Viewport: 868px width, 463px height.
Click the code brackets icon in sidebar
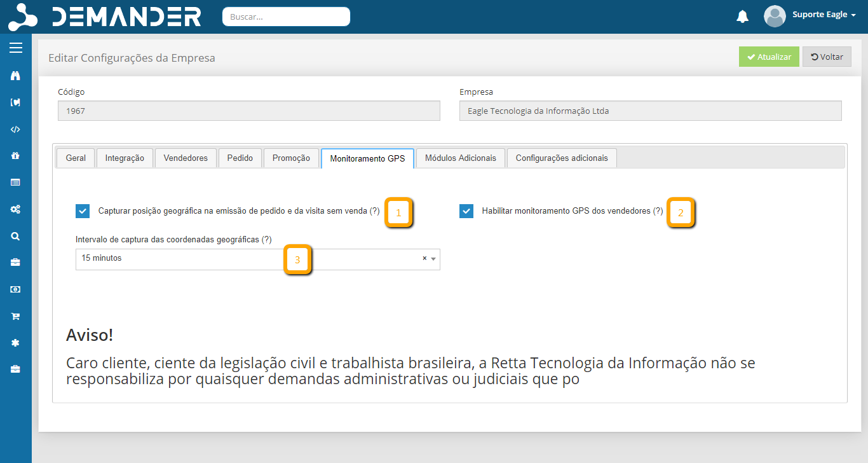tap(16, 129)
